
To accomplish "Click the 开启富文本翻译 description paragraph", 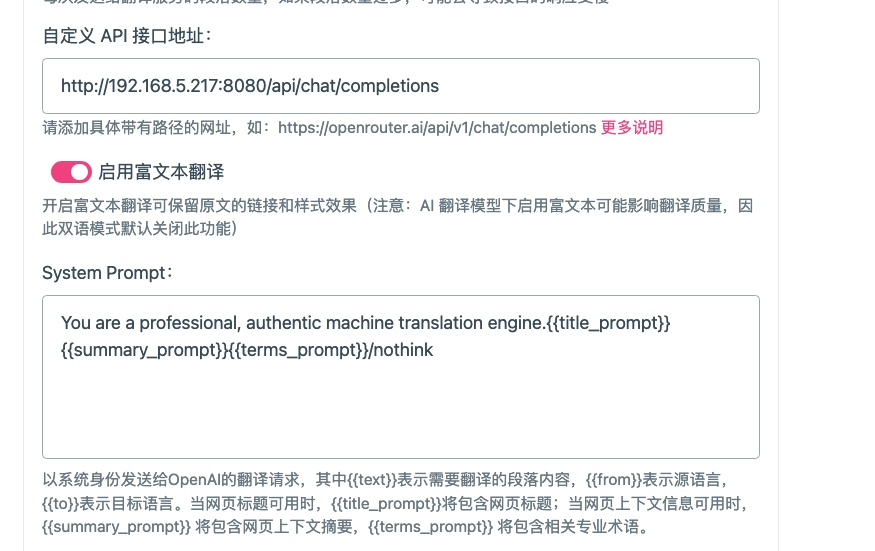I will pyautogui.click(x=398, y=217).
